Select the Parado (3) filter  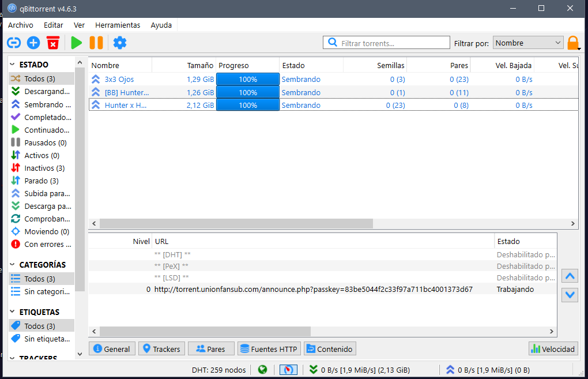(x=42, y=181)
